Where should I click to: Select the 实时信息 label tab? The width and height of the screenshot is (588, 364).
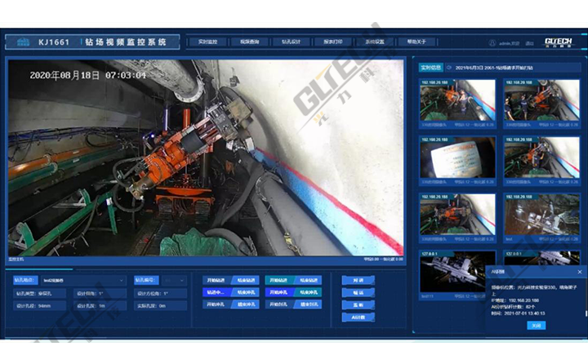[x=430, y=68]
